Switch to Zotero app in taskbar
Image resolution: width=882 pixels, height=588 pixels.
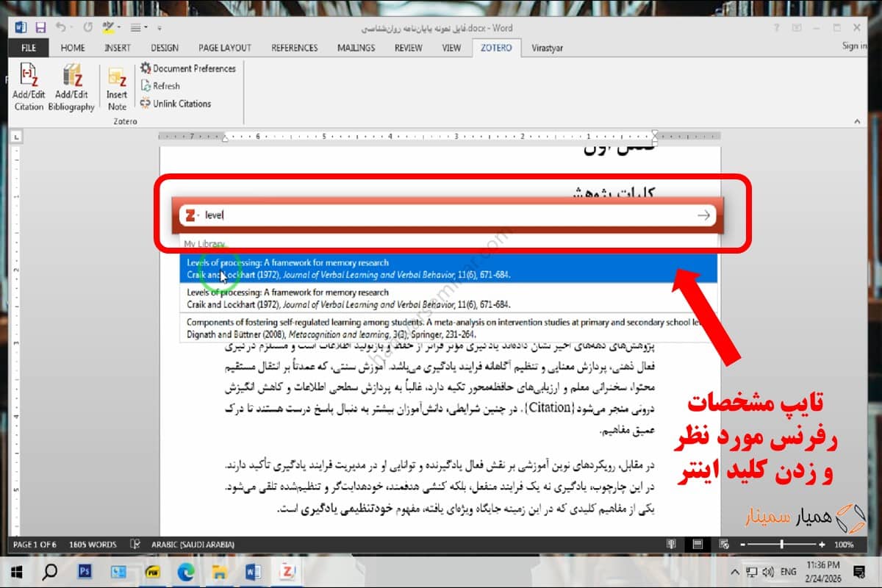pos(287,571)
